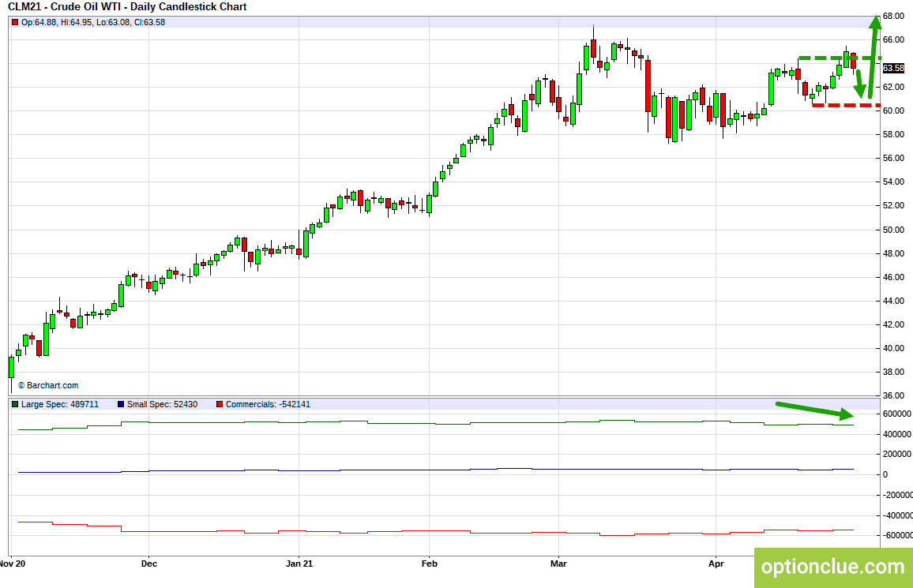
Task: Click the Commercials: -542141 legend text
Action: click(268, 404)
